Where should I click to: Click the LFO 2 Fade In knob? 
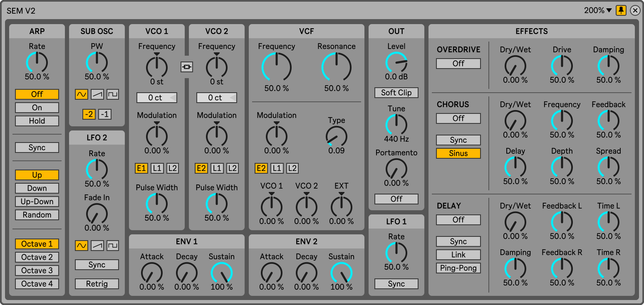tap(97, 214)
